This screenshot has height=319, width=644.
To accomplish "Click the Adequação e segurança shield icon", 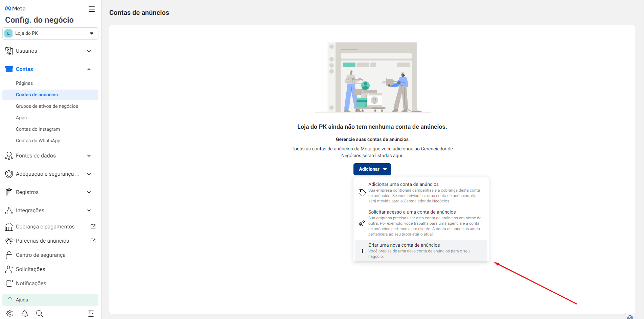I will tap(9, 174).
